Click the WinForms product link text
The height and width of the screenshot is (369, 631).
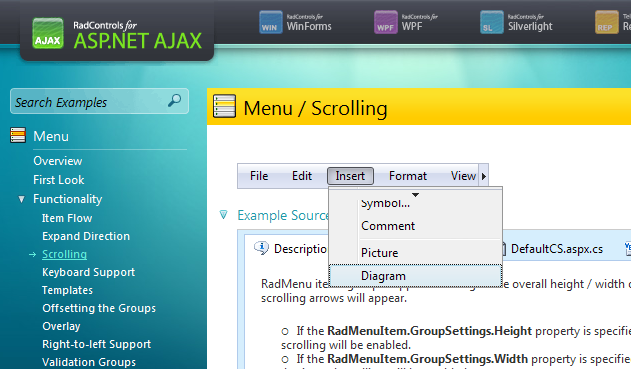click(309, 26)
